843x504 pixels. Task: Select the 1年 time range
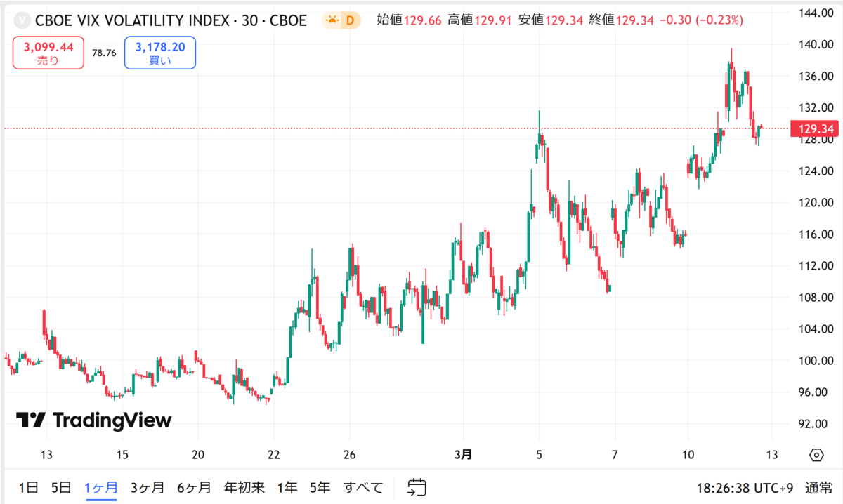click(287, 487)
